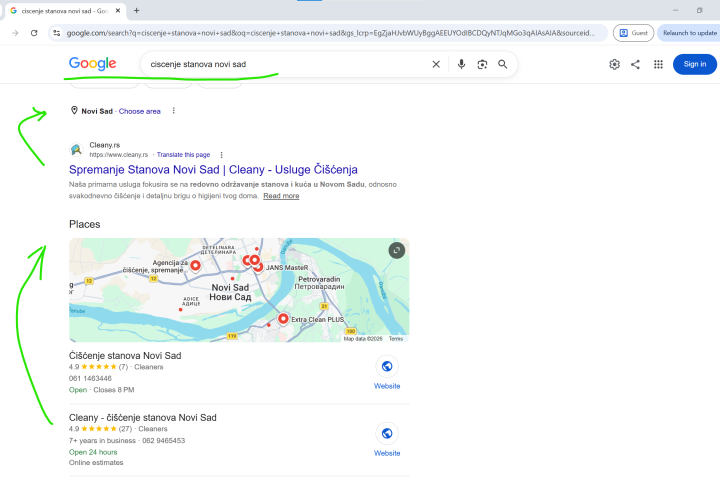View site information icon in address bar

[56, 33]
